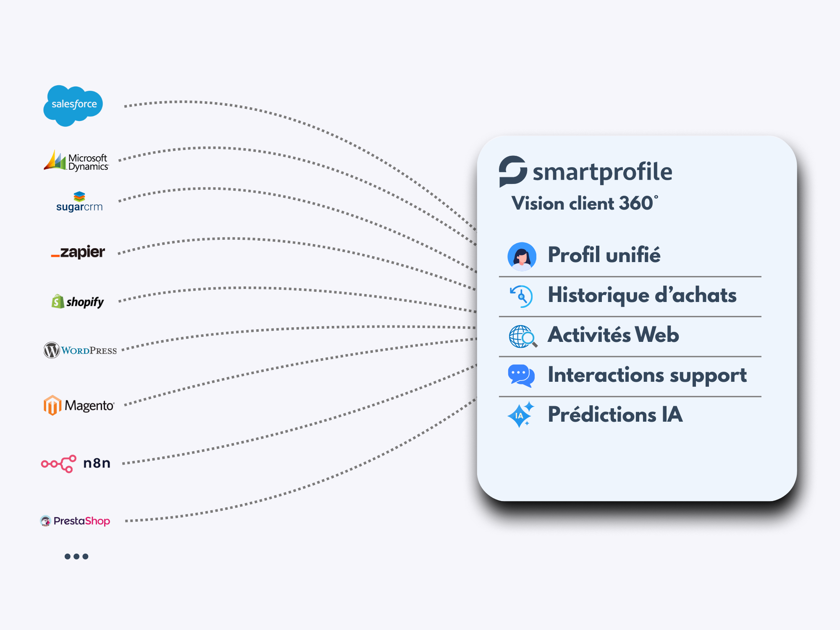Open the Historique d'achats item

642,295
